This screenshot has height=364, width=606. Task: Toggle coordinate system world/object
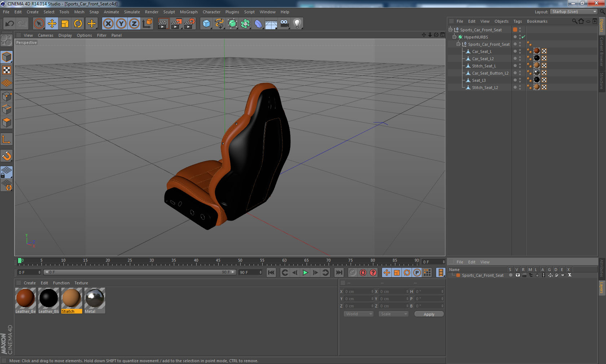pos(147,24)
